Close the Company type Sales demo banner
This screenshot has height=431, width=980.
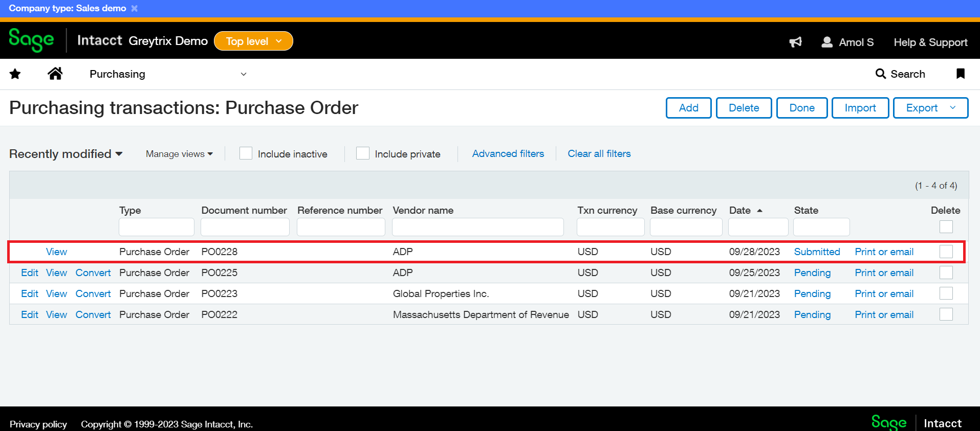coord(135,8)
